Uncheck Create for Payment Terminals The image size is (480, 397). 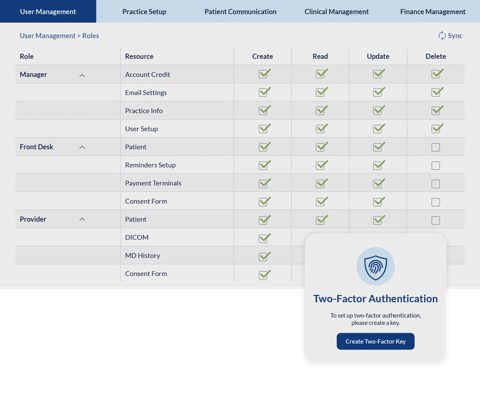coord(264,183)
